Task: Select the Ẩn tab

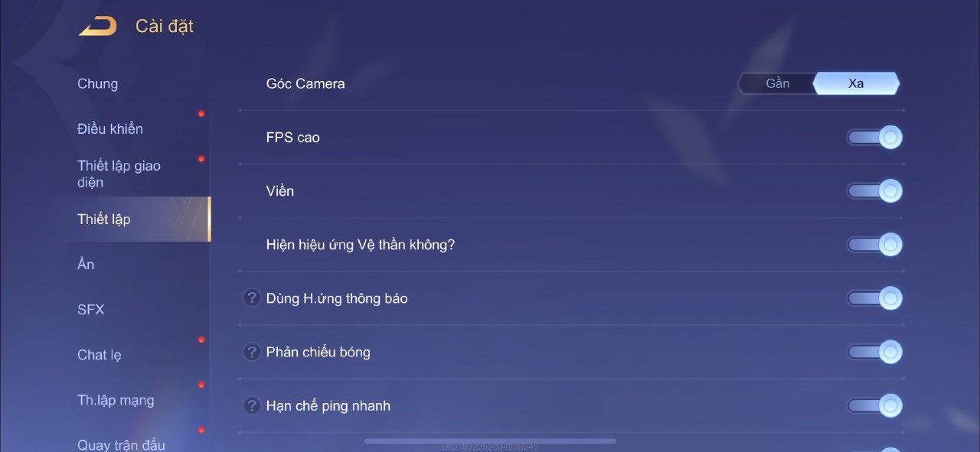Action: click(86, 264)
